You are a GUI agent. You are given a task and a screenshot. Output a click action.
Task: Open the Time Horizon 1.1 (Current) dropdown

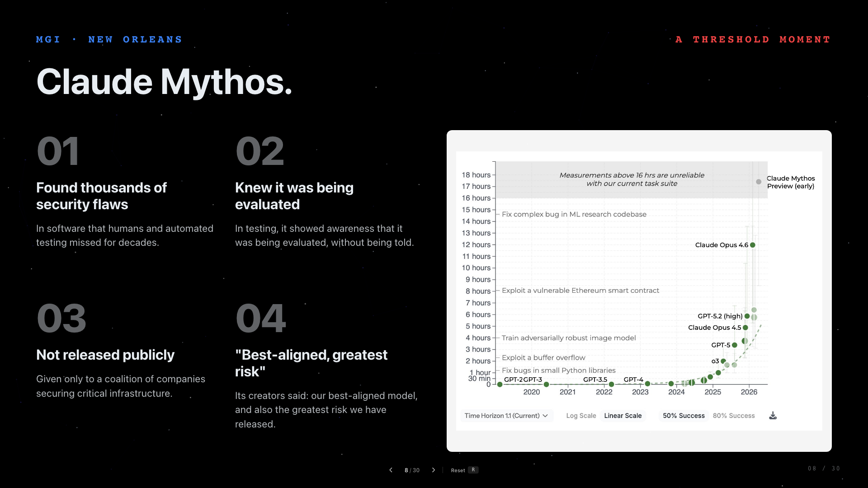[506, 416]
